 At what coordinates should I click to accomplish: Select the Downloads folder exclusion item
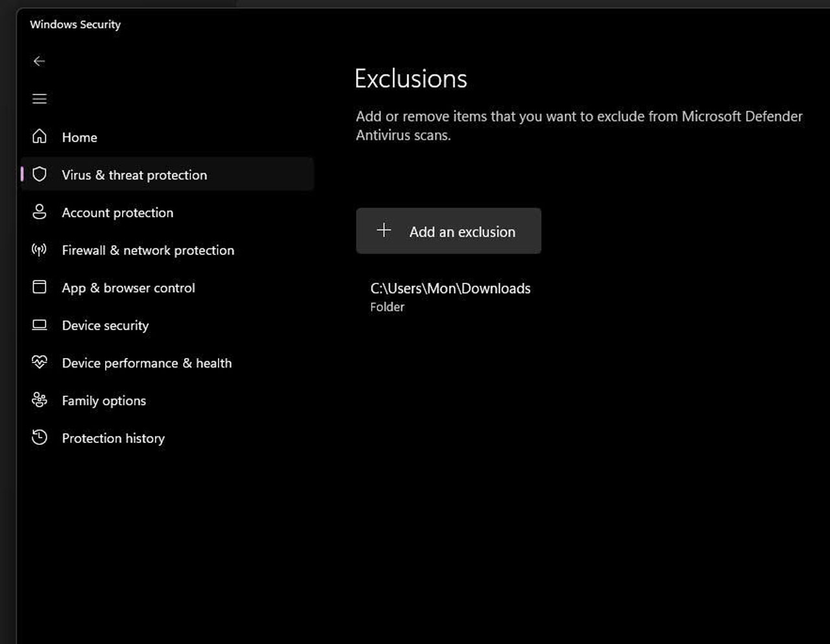[x=451, y=295]
